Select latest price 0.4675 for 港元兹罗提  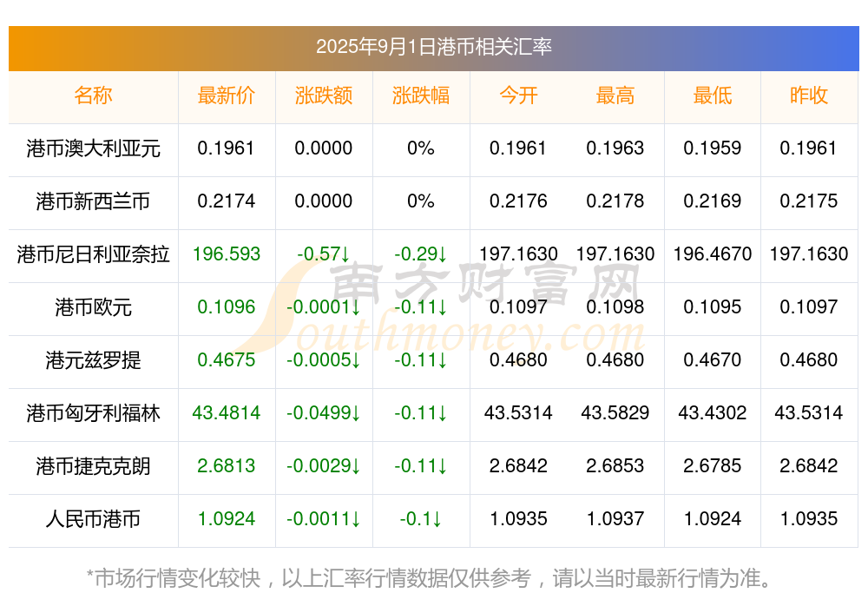tap(226, 360)
